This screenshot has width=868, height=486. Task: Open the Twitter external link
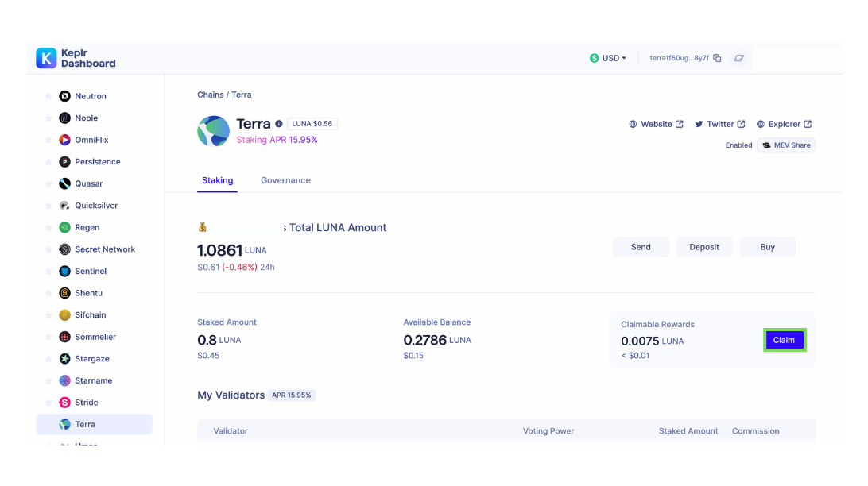[720, 125]
